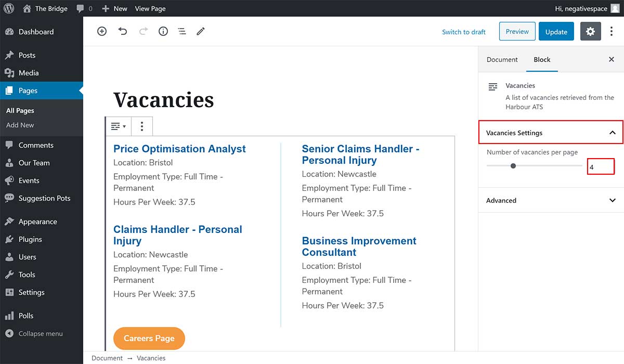Screen dimensions: 624x364
Task: Open Plugins in the admin menu
Action: (30, 239)
